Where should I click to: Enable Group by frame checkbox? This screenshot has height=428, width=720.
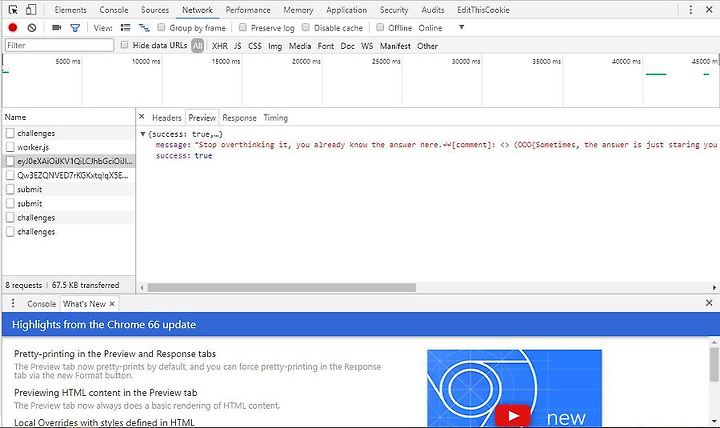pyautogui.click(x=161, y=27)
